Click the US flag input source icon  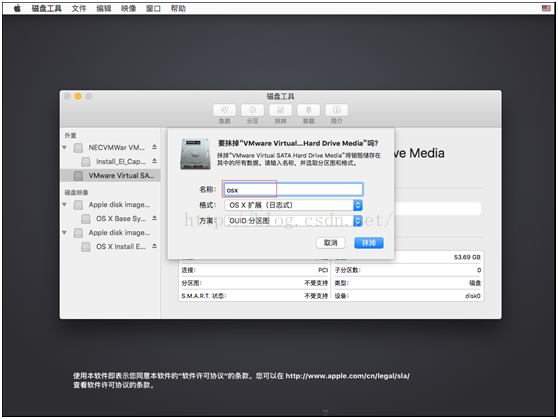546,8
